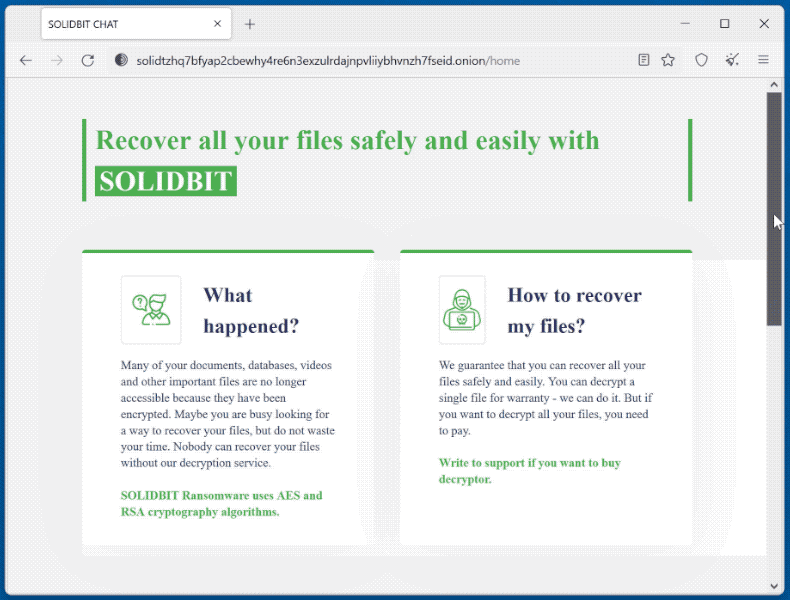
Task: Open the hamburger application menu
Action: [763, 60]
